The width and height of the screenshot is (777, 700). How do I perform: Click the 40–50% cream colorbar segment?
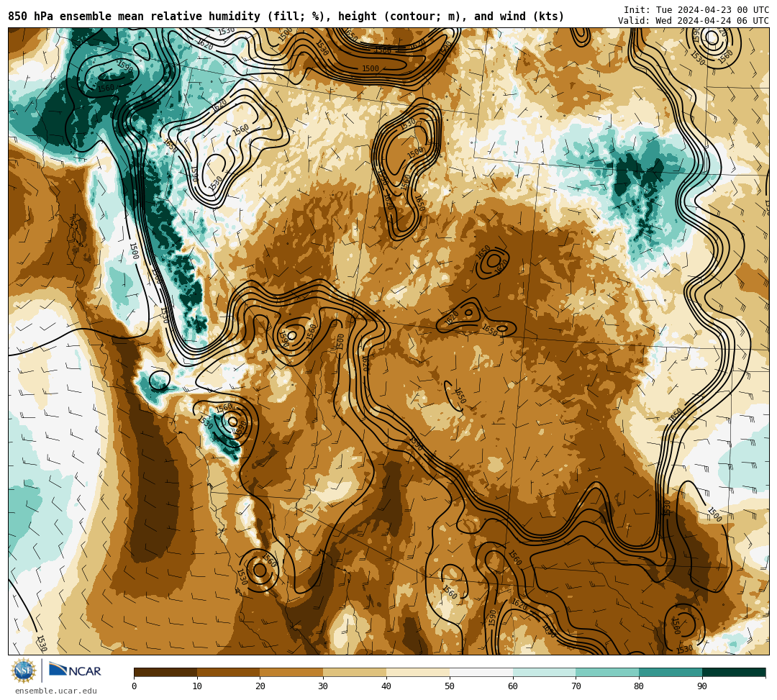418,672
